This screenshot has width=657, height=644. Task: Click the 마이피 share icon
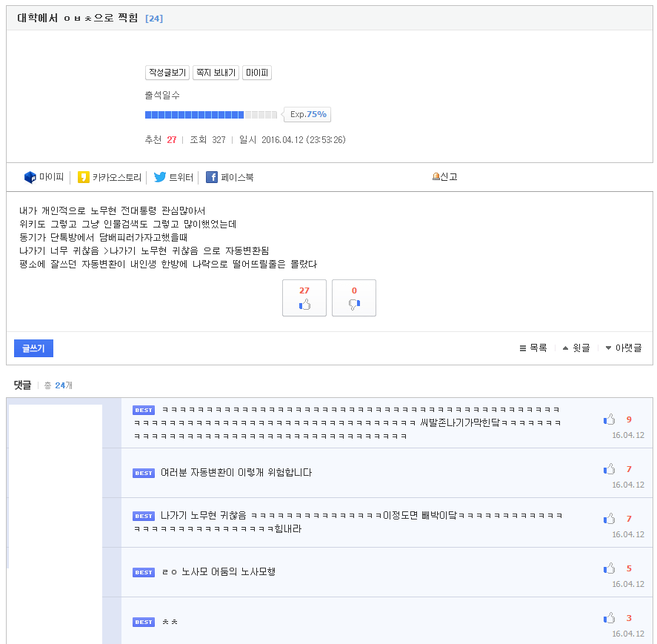(x=30, y=177)
